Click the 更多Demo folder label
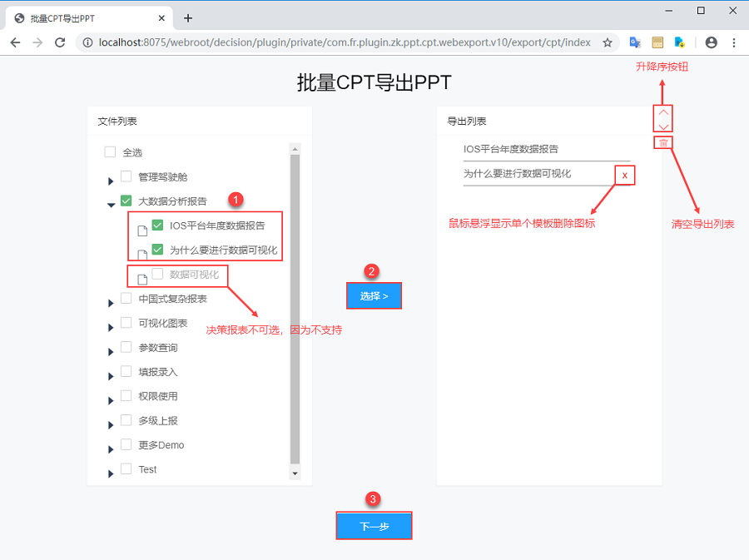Viewport: 749px width, 560px height. pos(161,445)
